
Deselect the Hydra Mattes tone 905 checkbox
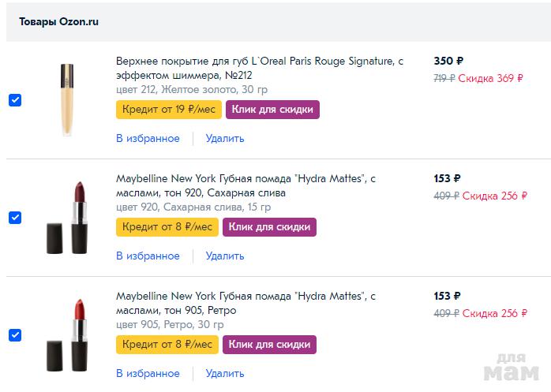(15, 335)
